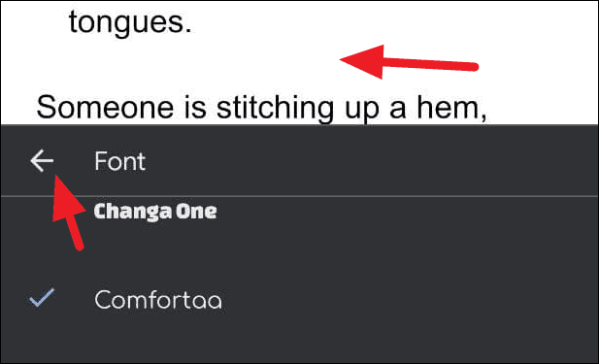Click the word 'hem' in the document
599x364 pixels.
pos(448,107)
